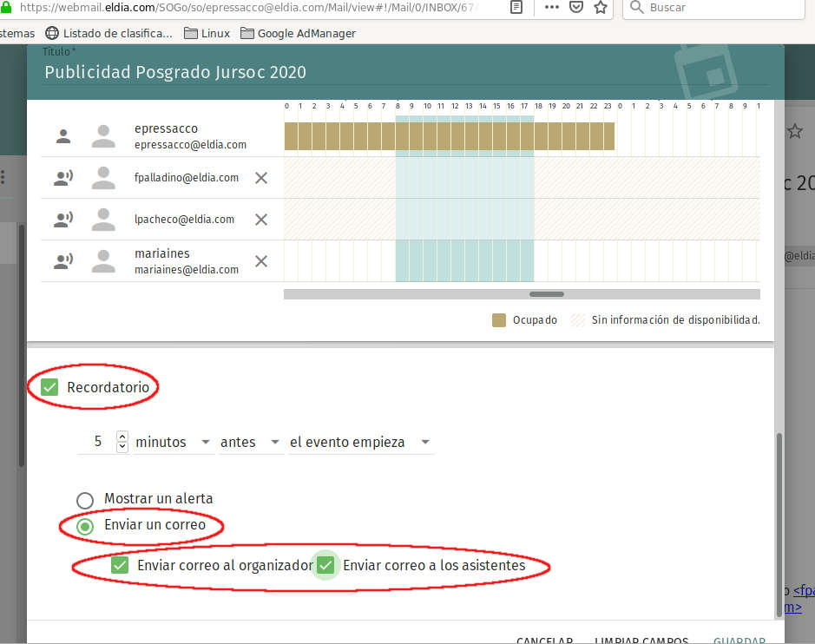
Task: Select the Mostrar un alerta option
Action: pos(85,500)
